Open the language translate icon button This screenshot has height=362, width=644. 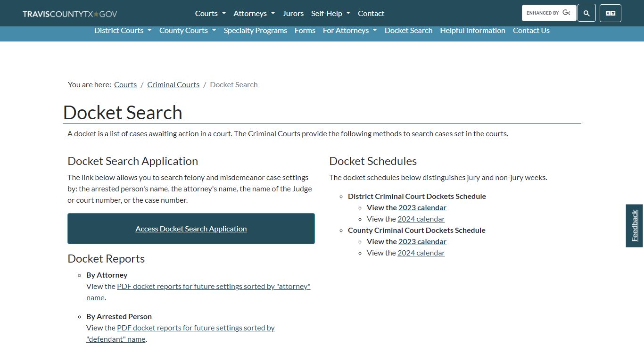tap(611, 13)
